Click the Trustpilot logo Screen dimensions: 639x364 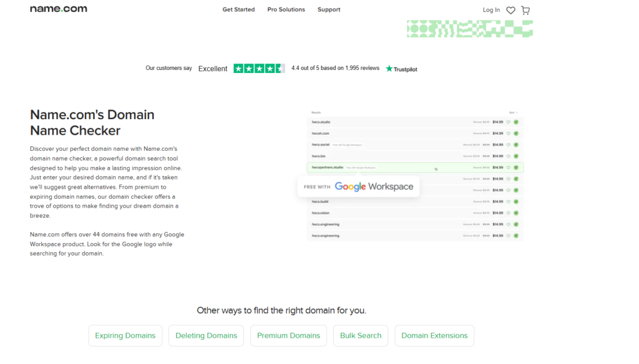(x=401, y=69)
